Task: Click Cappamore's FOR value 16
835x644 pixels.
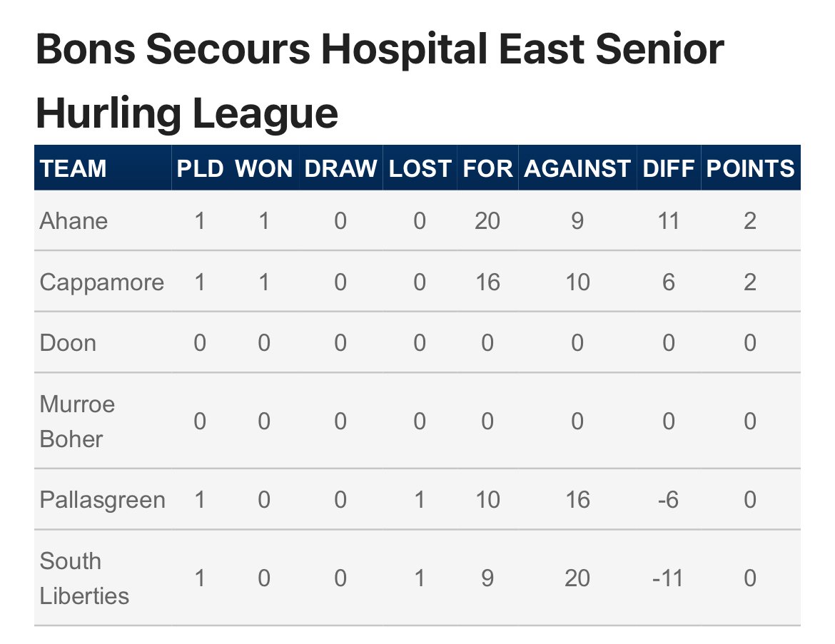Action: (x=487, y=282)
